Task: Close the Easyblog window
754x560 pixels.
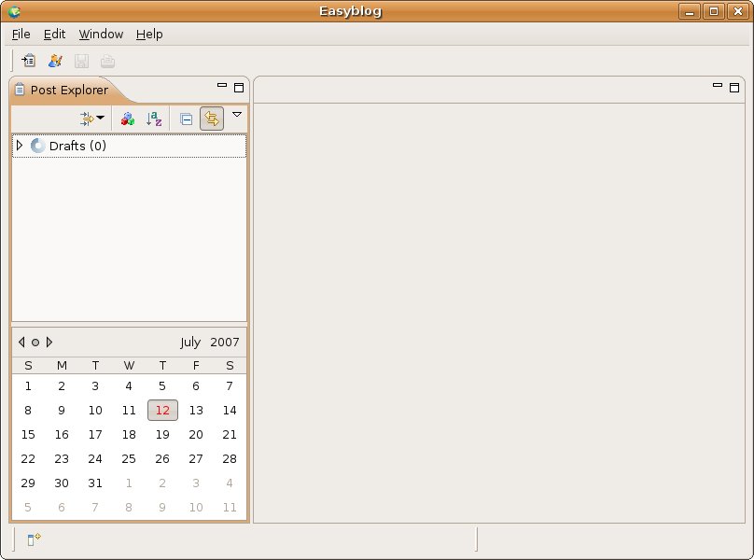Action: [x=737, y=11]
